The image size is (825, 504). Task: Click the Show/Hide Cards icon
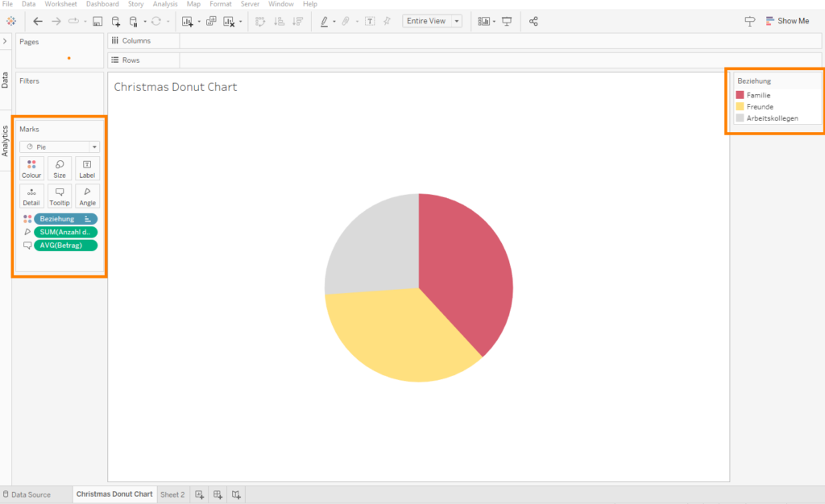[x=483, y=21]
